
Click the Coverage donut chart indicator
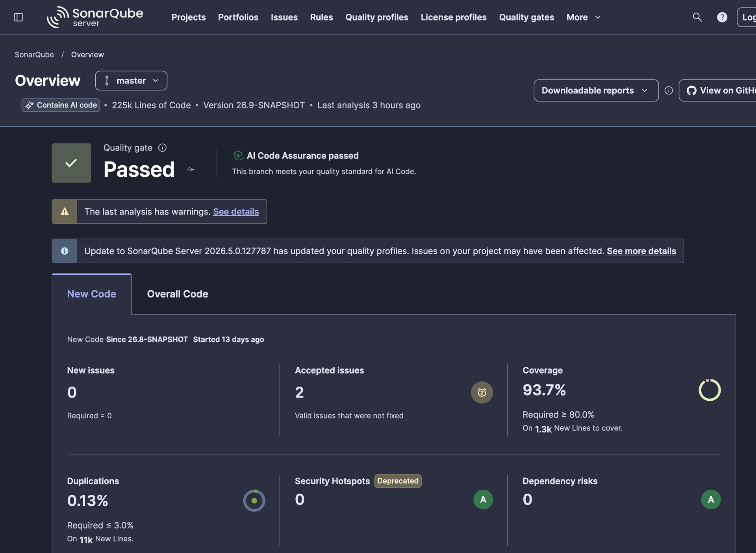pos(710,390)
